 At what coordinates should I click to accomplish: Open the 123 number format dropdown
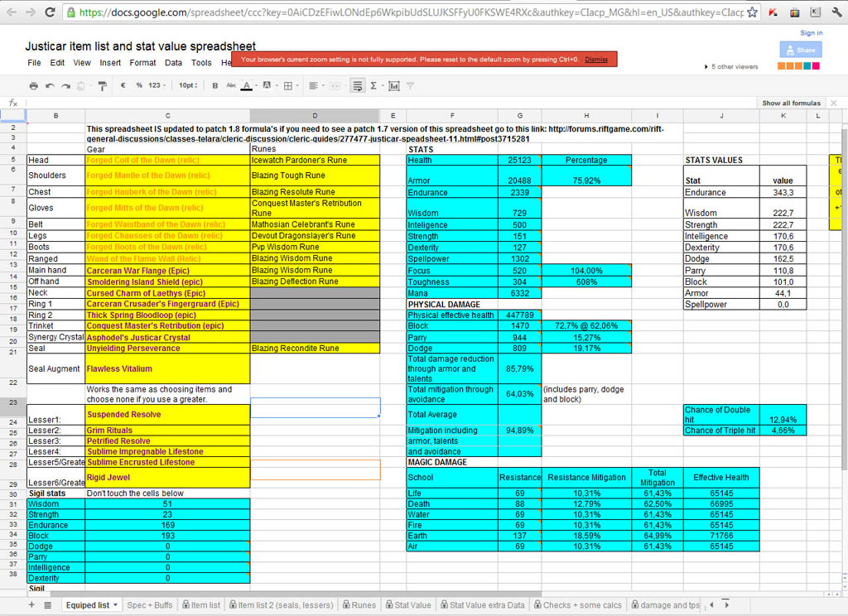click(157, 85)
